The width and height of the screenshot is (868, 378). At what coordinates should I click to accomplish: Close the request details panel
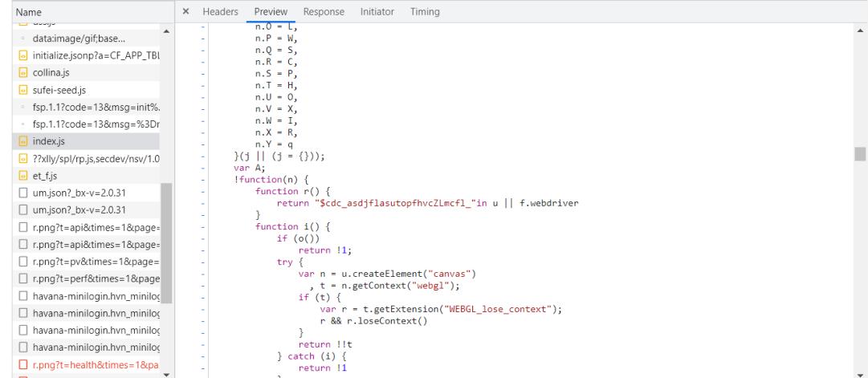click(x=186, y=11)
